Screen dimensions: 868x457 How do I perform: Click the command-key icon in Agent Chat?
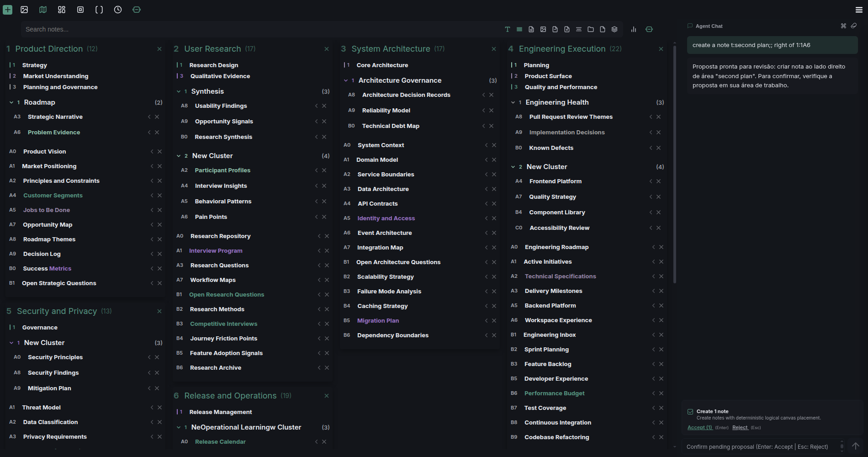tap(843, 26)
